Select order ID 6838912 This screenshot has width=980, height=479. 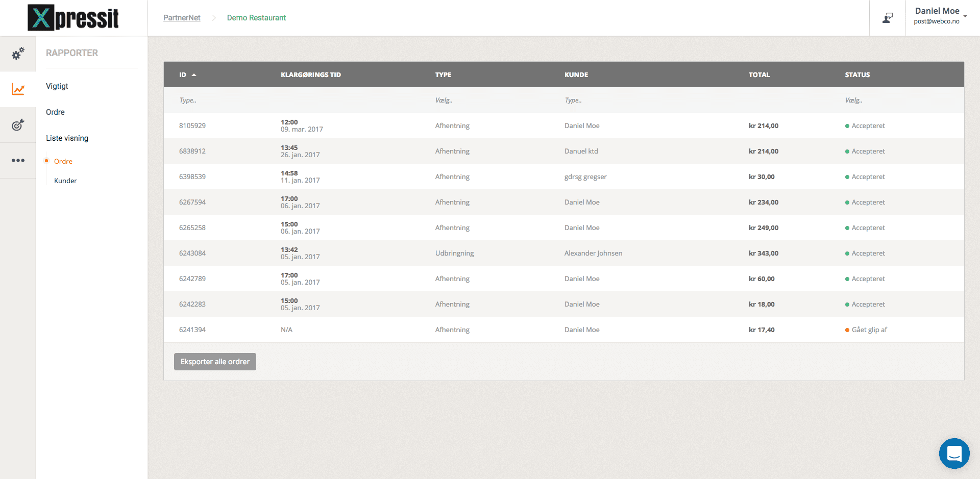(192, 152)
